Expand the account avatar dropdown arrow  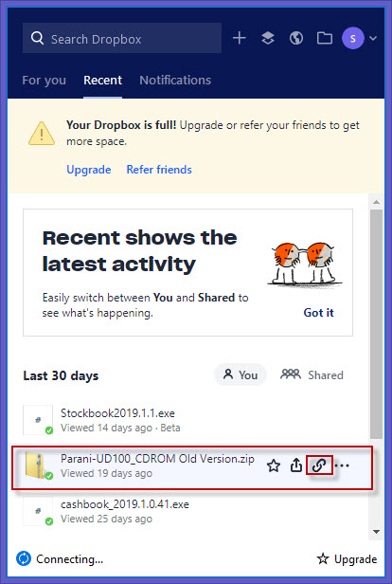(x=373, y=38)
